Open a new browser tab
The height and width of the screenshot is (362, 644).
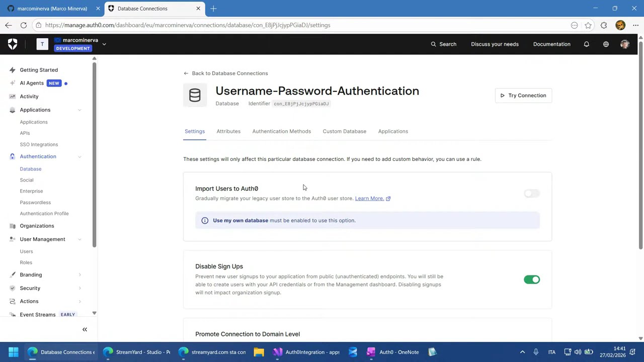pyautogui.click(x=213, y=9)
